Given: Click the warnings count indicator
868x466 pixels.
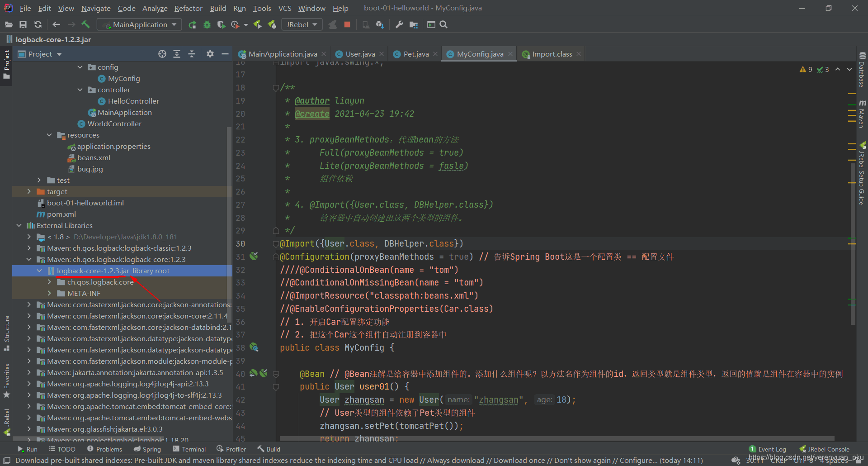Looking at the screenshot, I should [x=806, y=69].
